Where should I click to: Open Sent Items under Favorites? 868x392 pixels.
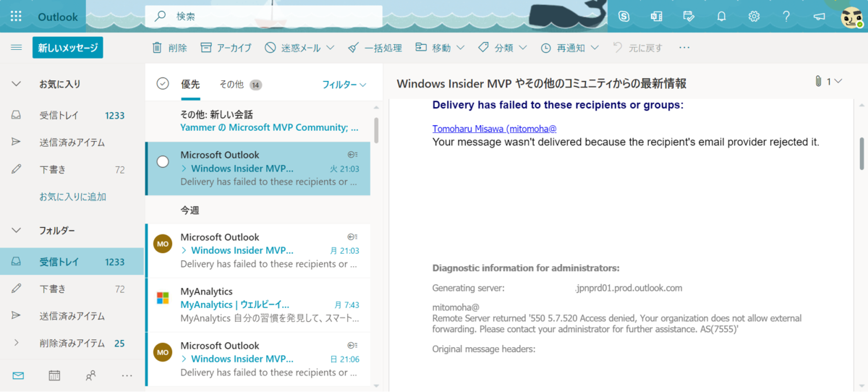point(72,142)
